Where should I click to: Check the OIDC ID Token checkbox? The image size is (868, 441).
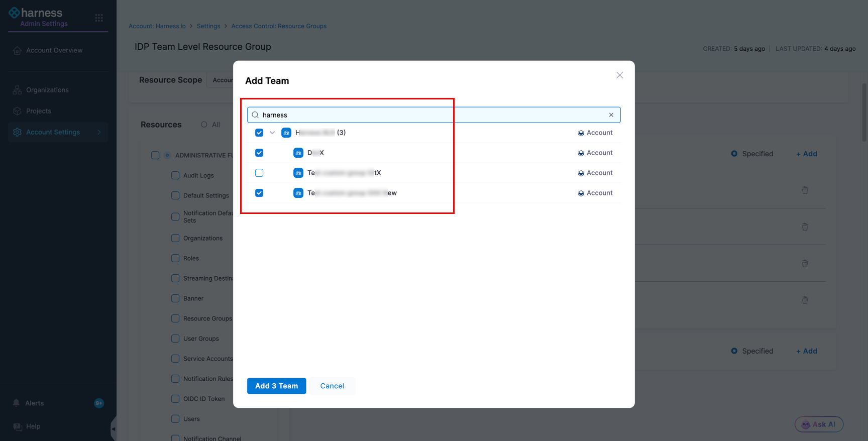tap(175, 399)
